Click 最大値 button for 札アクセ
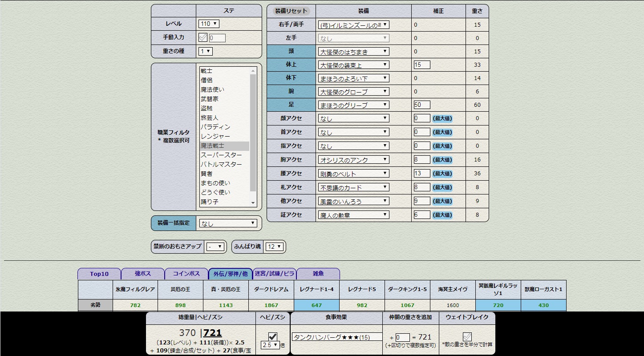This screenshot has height=356, width=644. (442, 187)
